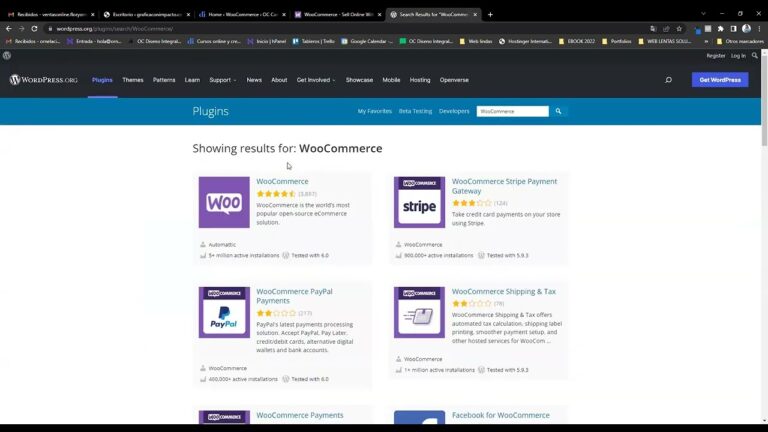Screen dimensions: 768x432
Task: Close the Gmail Recibidos browser tab
Action: [93, 15]
